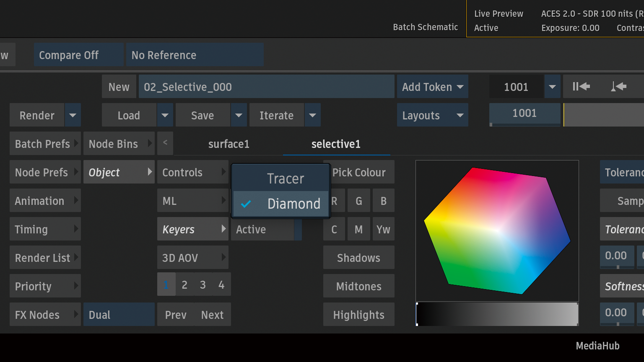The image size is (644, 362).
Task: Click the grayscale luminance gradient bar
Action: (497, 314)
